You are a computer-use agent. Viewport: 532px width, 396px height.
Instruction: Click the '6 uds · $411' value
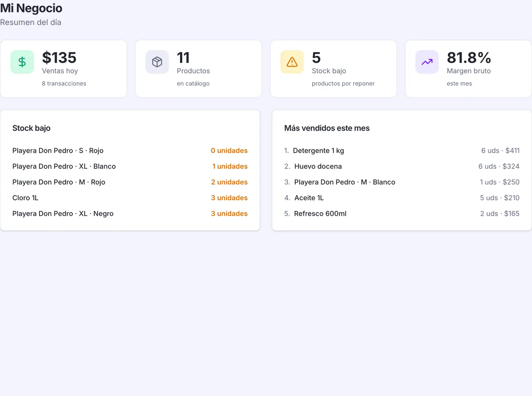click(501, 151)
